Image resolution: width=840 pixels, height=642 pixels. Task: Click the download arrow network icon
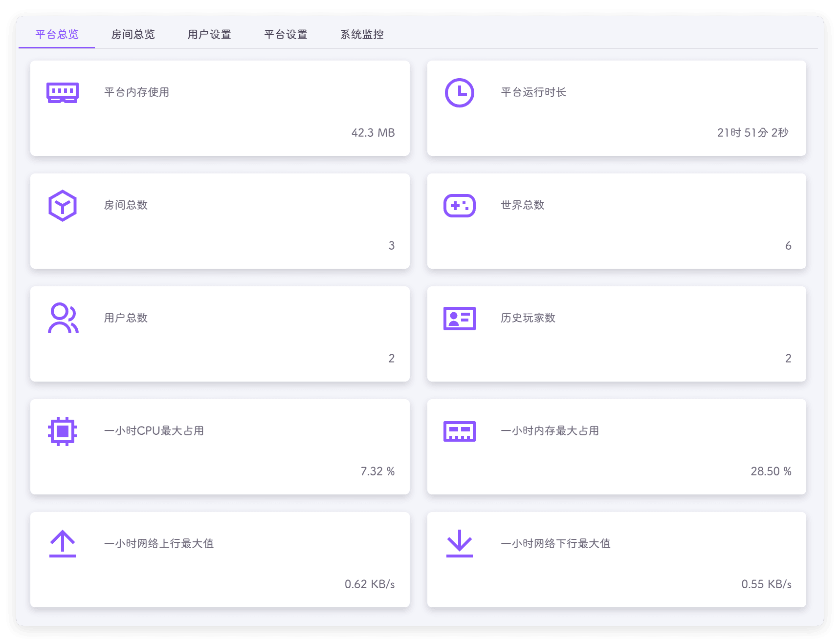(x=459, y=544)
